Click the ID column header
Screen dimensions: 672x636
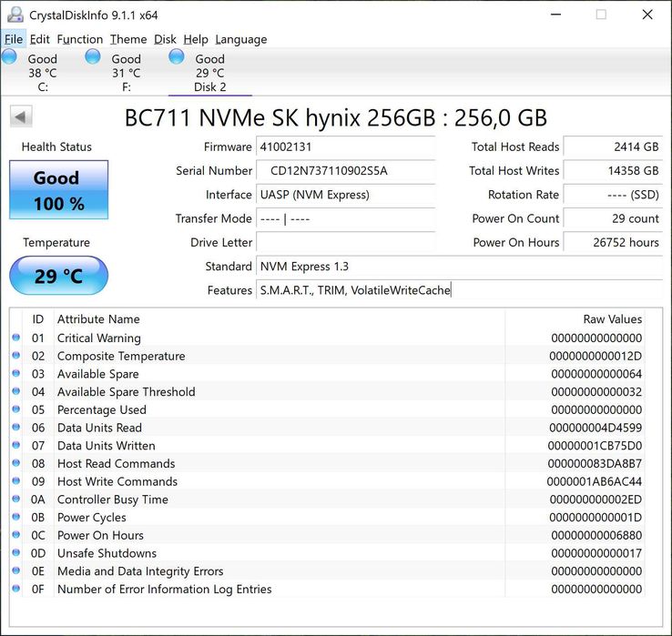tap(37, 319)
